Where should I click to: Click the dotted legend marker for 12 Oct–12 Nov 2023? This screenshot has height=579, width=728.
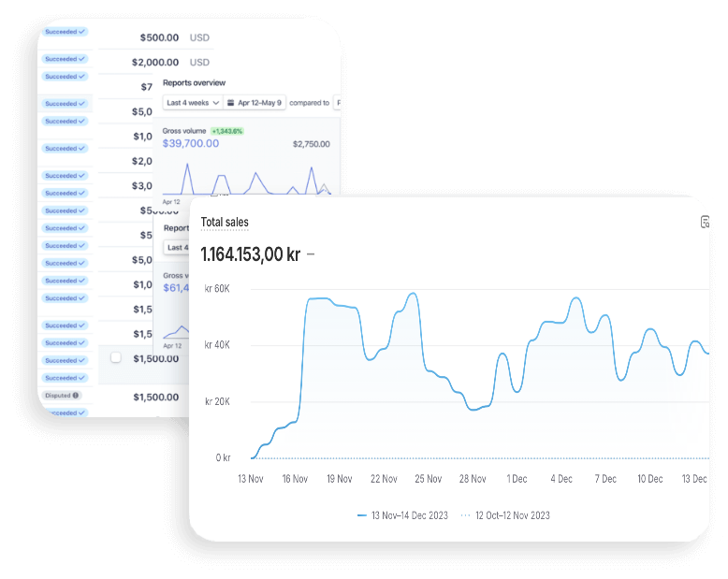(465, 515)
